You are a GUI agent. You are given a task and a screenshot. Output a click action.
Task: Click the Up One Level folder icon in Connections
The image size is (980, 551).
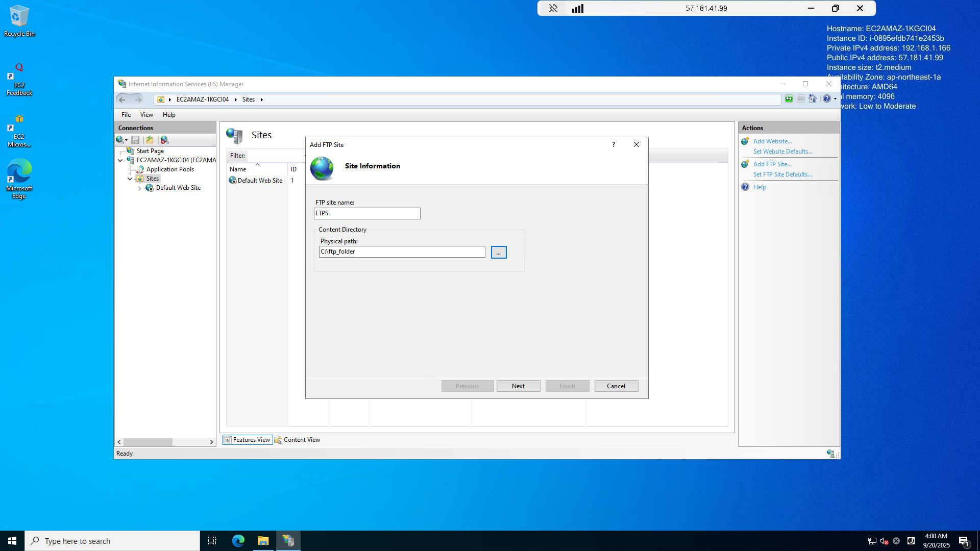pos(150,140)
